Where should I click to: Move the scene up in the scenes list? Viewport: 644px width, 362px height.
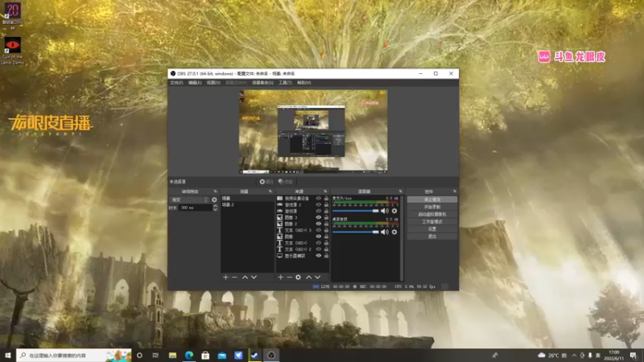coord(245,278)
